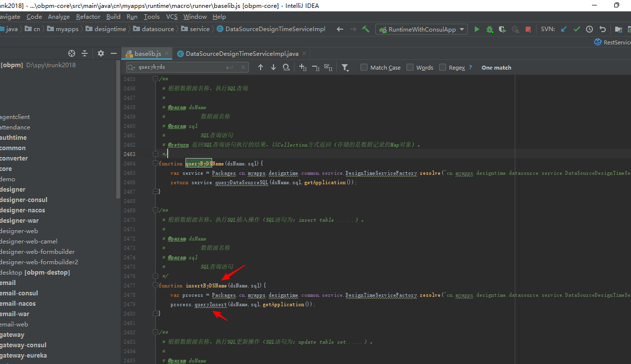This screenshot has height=364, width=631.
Task: Show SVN history clock icon
Action: tap(589, 29)
